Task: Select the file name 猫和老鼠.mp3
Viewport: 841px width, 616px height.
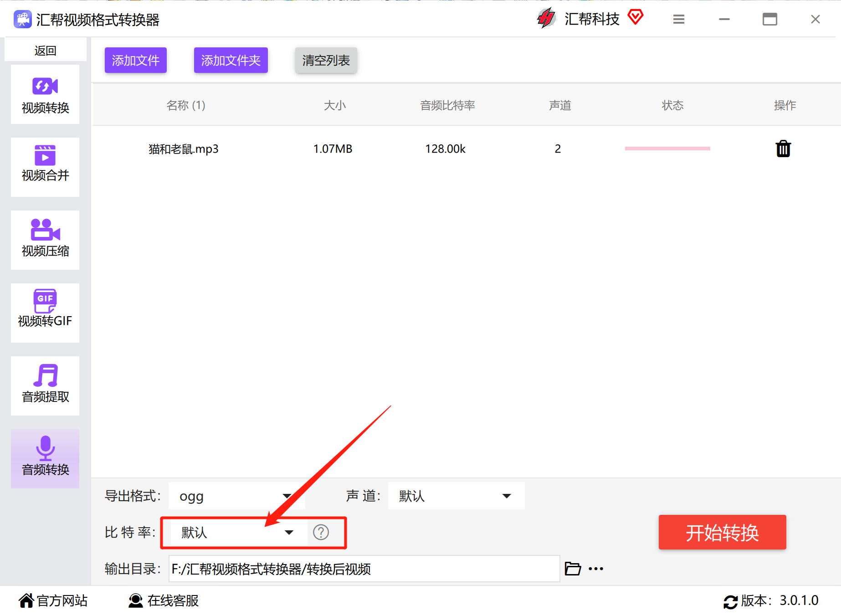Action: pos(184,149)
